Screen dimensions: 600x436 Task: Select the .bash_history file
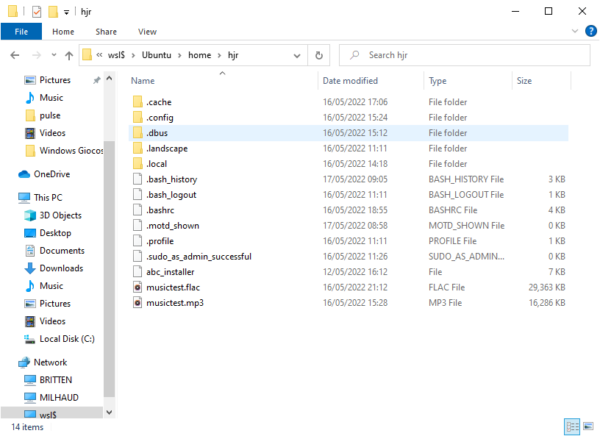point(348,179)
